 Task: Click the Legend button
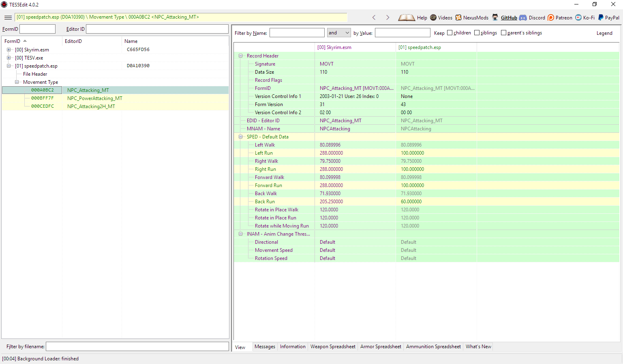(604, 33)
